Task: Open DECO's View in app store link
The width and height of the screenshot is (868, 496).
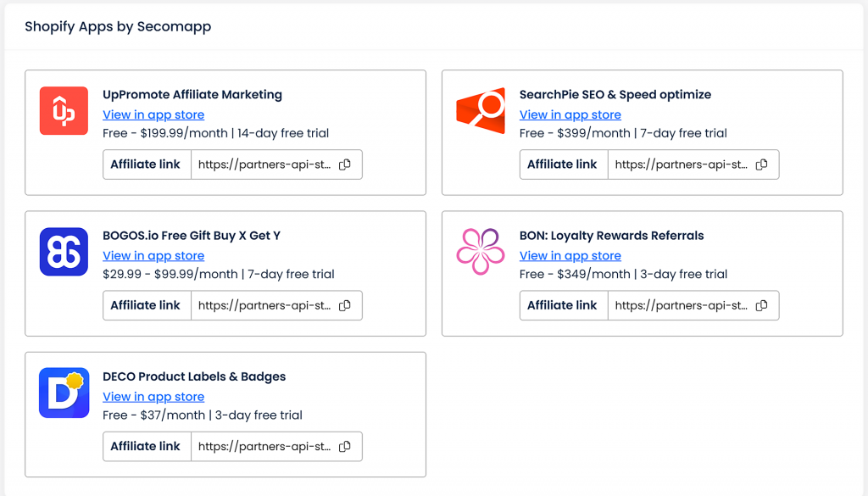Action: (x=153, y=397)
